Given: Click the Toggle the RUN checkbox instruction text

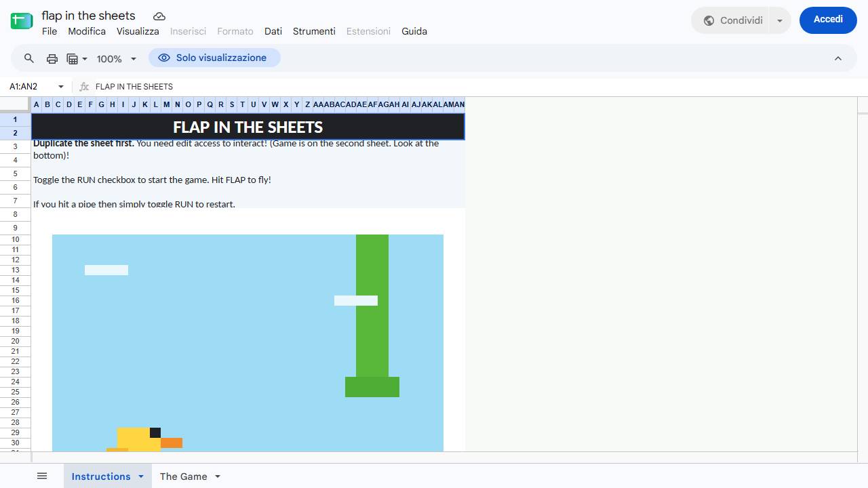Looking at the screenshot, I should pyautogui.click(x=152, y=180).
